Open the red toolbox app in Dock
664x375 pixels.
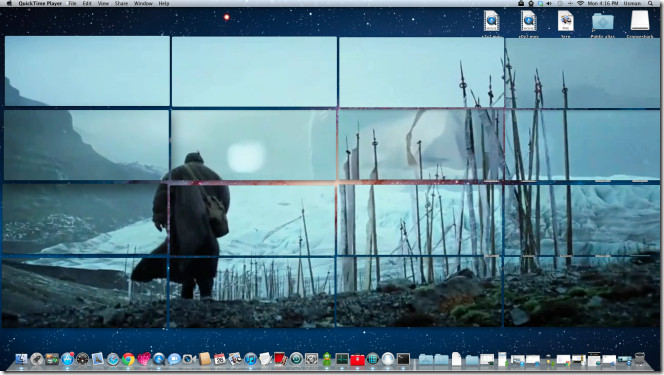pyautogui.click(x=357, y=359)
